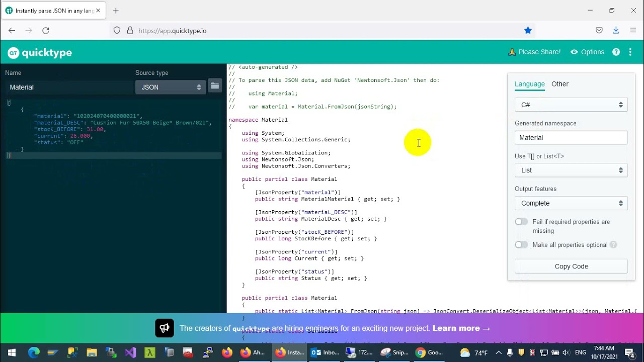Go back with the browser back arrow
Screen dimensions: 644x362
click(x=12, y=31)
